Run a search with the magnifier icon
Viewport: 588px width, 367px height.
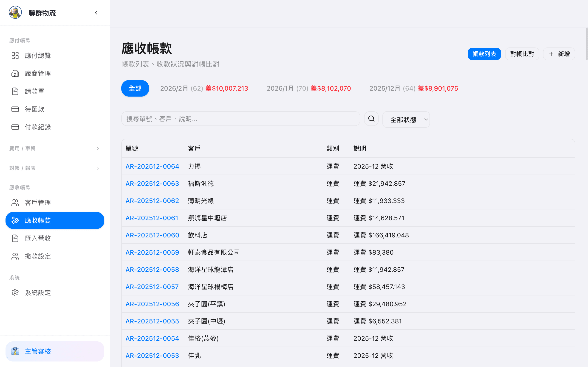click(x=371, y=119)
